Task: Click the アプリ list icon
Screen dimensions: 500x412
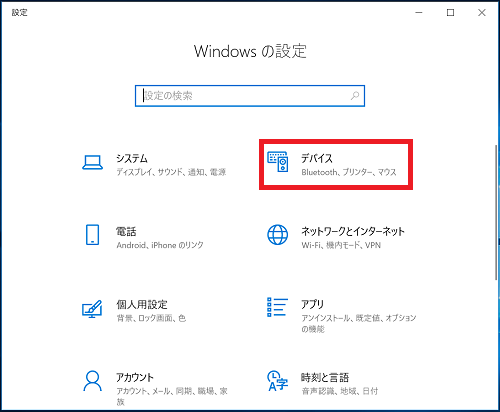Action: (277, 307)
